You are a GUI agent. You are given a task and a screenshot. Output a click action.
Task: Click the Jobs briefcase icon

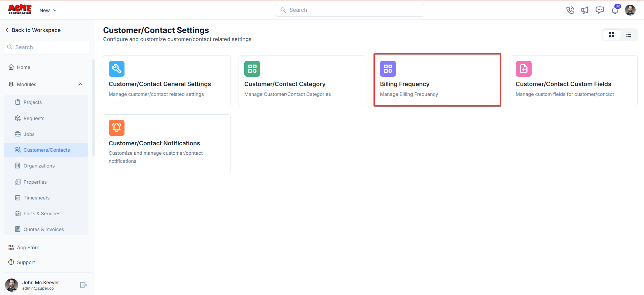(x=18, y=134)
